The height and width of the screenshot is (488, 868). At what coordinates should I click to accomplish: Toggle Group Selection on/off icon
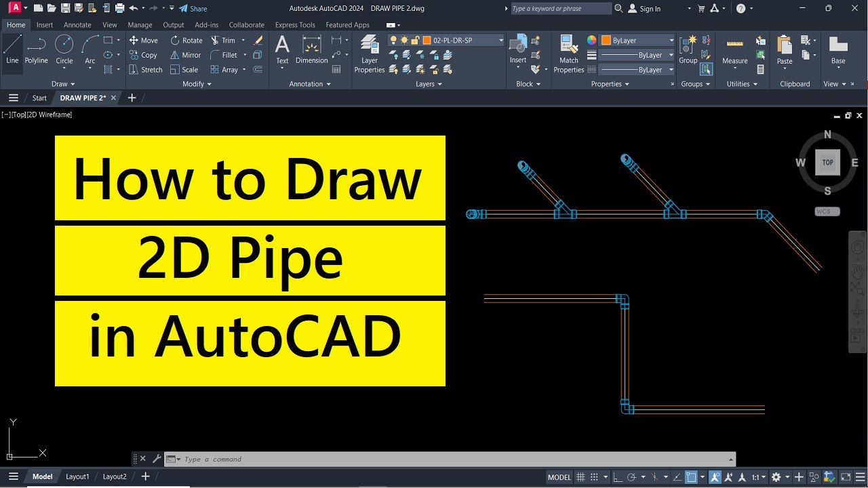point(707,70)
